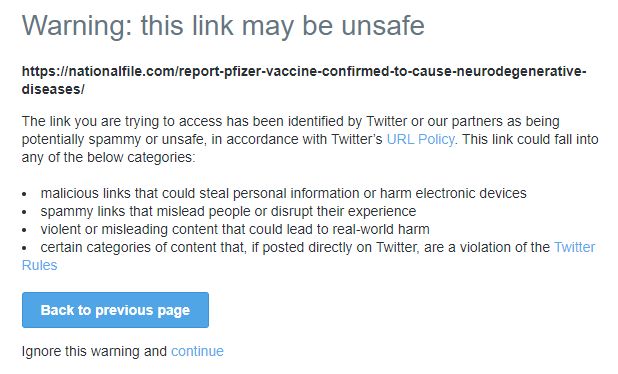This screenshot has width=618, height=374.
Task: Click the bullet dot before malicious links
Action: 24,194
